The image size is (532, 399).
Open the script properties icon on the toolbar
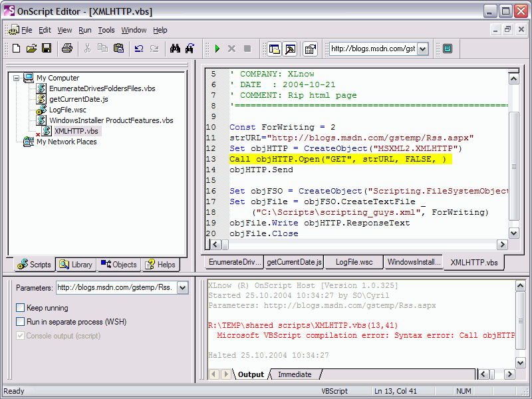[309, 49]
